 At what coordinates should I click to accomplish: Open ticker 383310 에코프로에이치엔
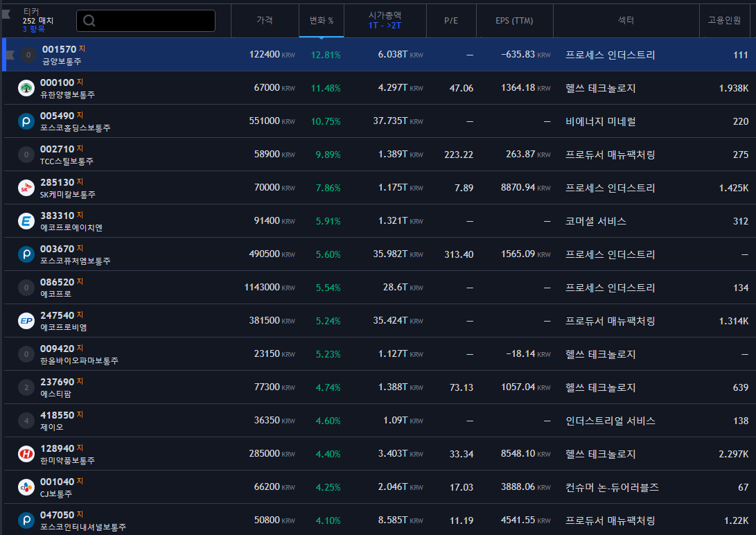click(71, 221)
